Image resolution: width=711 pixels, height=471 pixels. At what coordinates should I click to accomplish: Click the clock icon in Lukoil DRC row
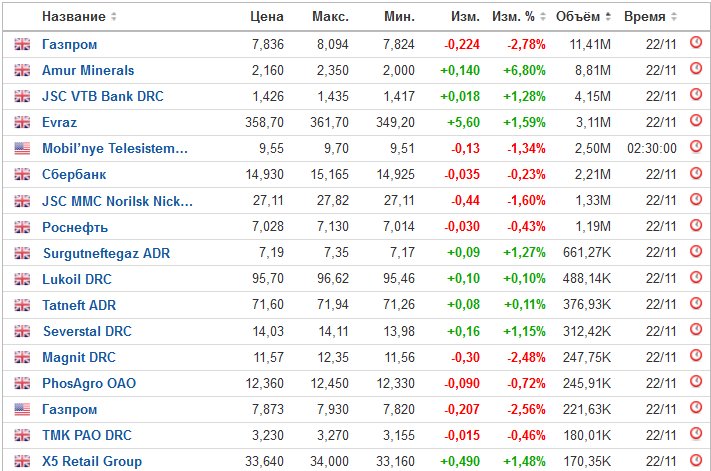tap(697, 279)
